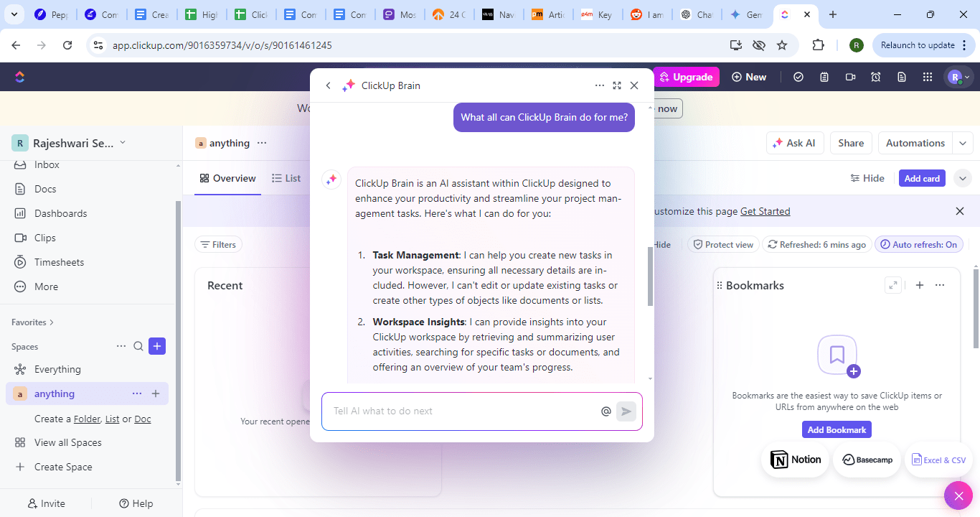980x517 pixels.
Task: Open ClickUp Brain more options menu
Action: 600,85
